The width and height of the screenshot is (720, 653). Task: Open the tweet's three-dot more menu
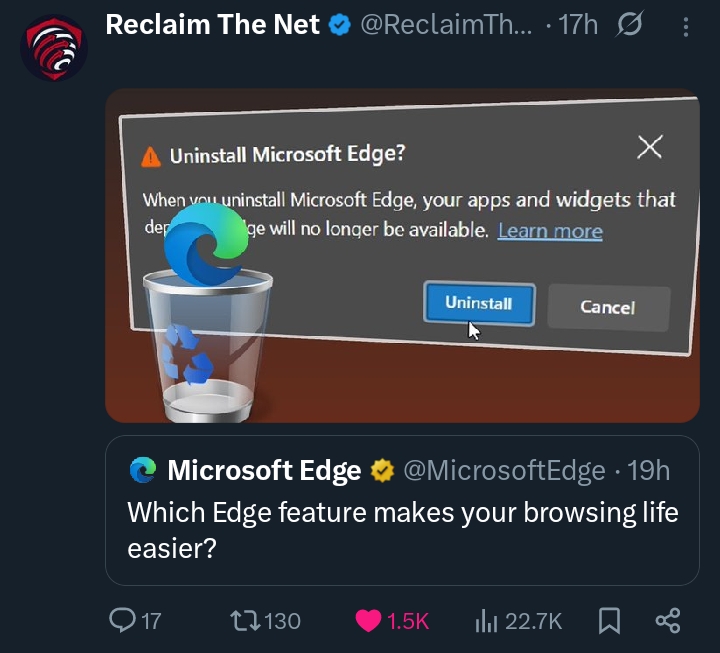(686, 27)
